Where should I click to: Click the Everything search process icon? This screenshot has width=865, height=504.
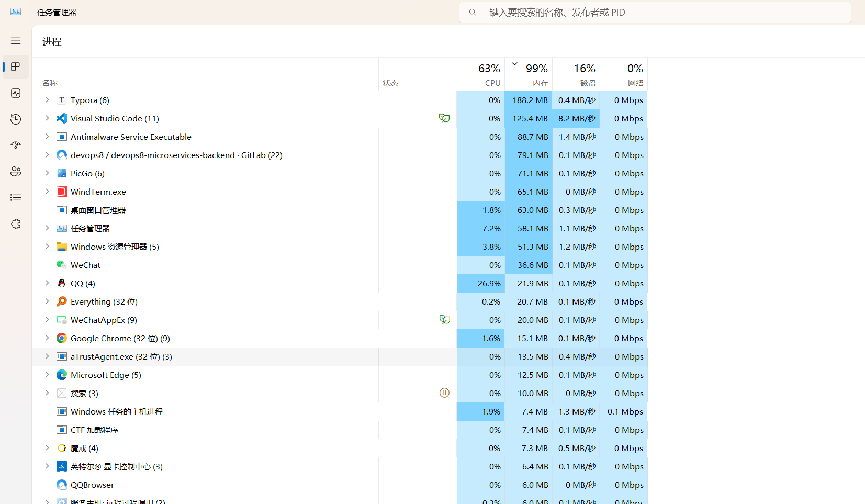[62, 301]
